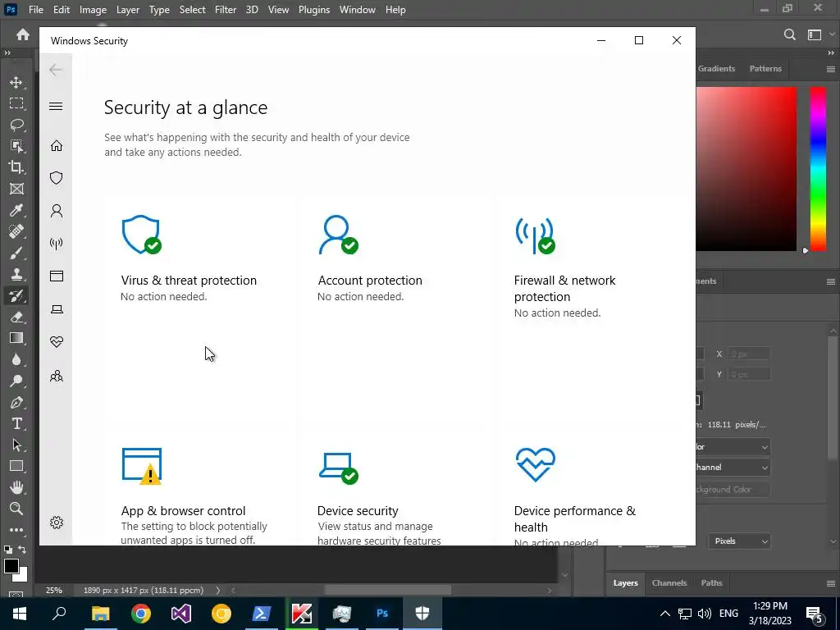Expand the Windows Security hamburger menu
The width and height of the screenshot is (840, 630).
(x=56, y=106)
